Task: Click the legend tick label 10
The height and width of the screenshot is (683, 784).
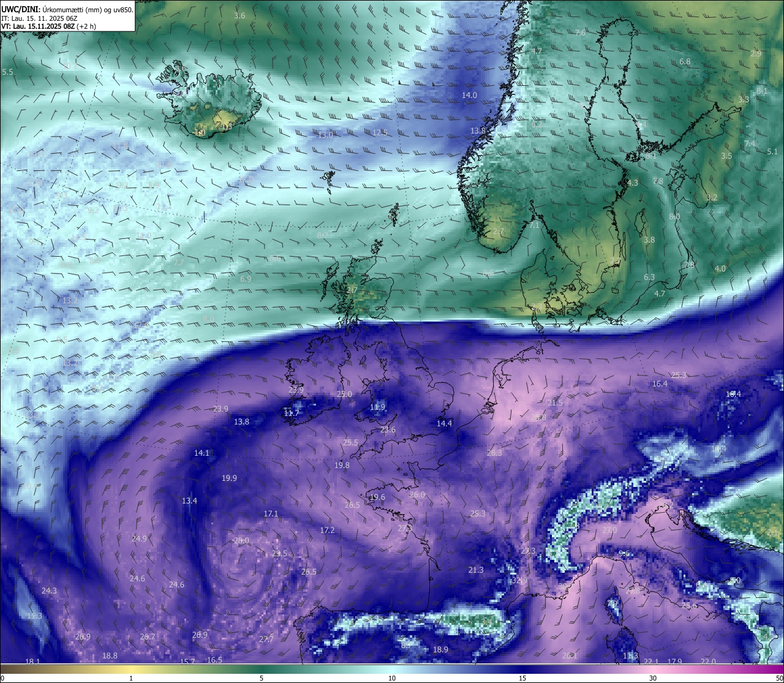Action: pyautogui.click(x=392, y=678)
